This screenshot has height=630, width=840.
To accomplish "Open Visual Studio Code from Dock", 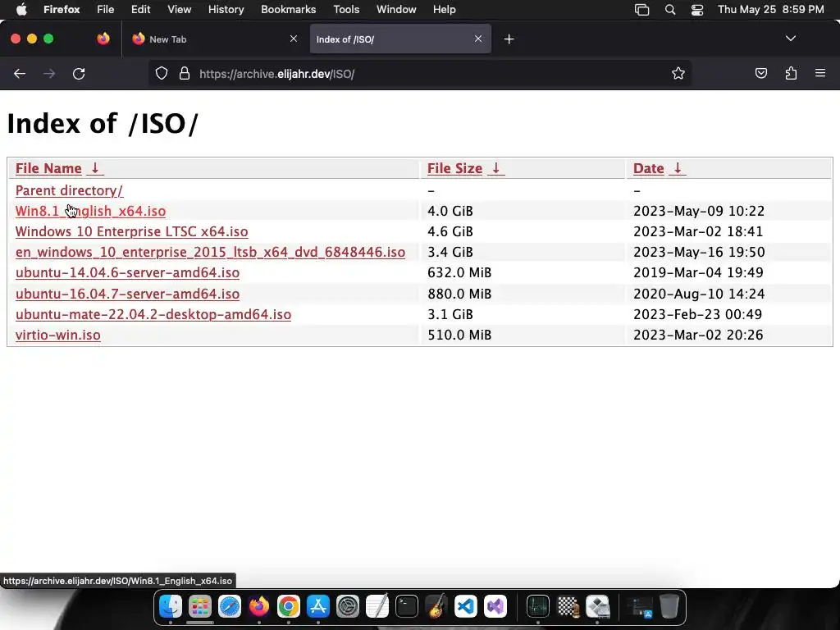I will [x=466, y=606].
